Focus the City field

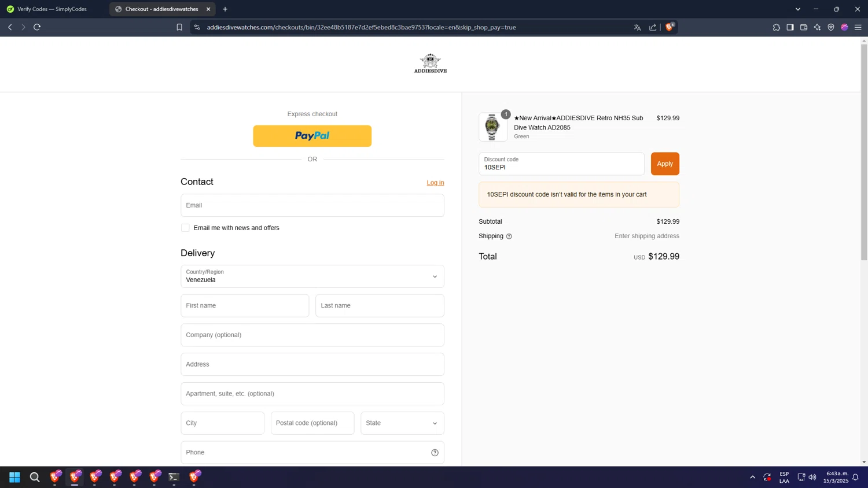(222, 423)
